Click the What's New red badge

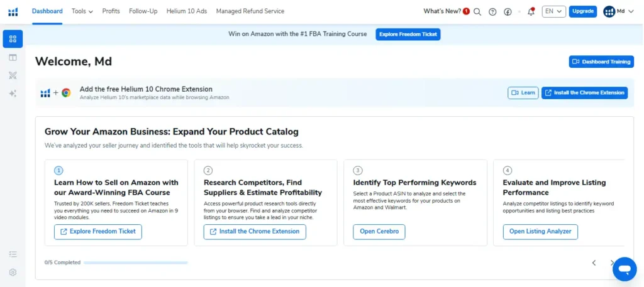pyautogui.click(x=466, y=11)
